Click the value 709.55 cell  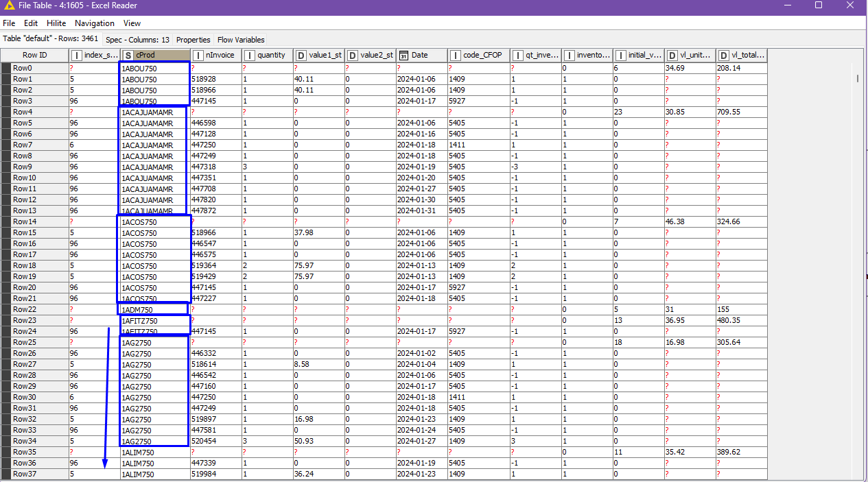(x=741, y=112)
